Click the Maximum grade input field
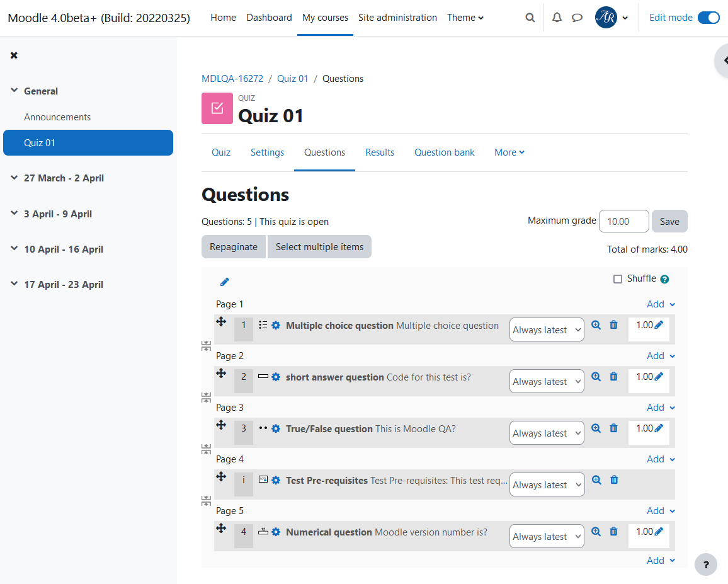 623,221
